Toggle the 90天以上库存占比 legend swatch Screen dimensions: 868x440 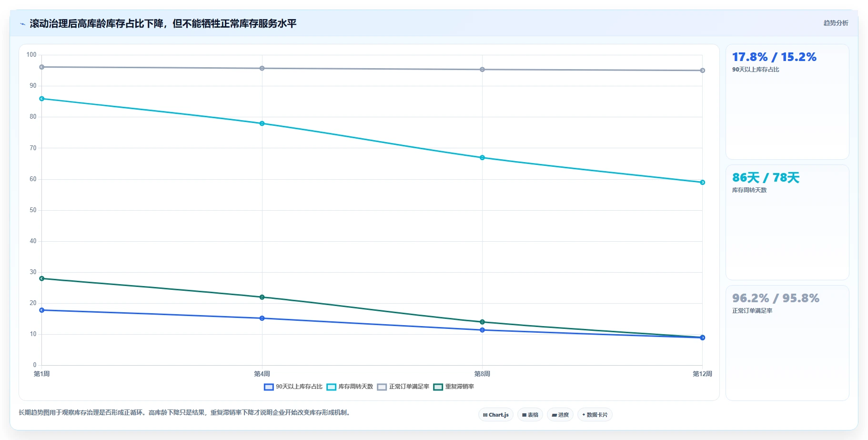pos(269,387)
